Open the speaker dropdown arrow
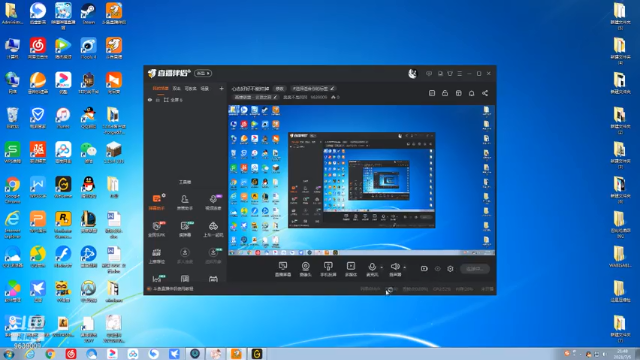The image size is (640, 360). 404,268
